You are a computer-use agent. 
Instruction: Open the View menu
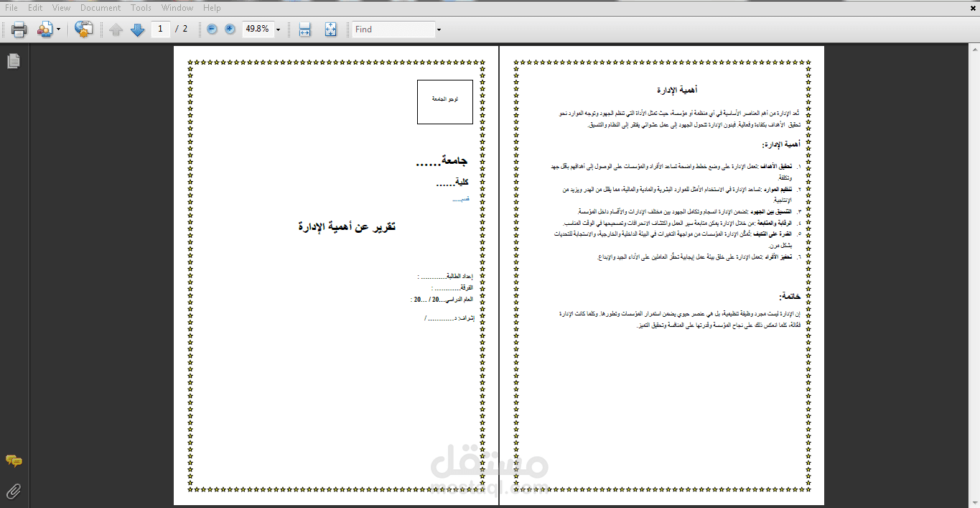point(61,8)
